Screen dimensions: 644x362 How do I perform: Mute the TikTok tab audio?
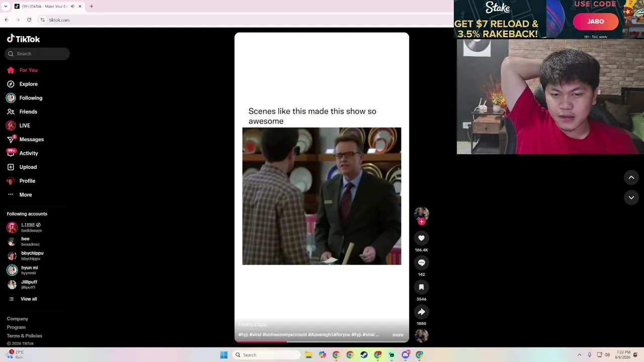[x=72, y=7]
